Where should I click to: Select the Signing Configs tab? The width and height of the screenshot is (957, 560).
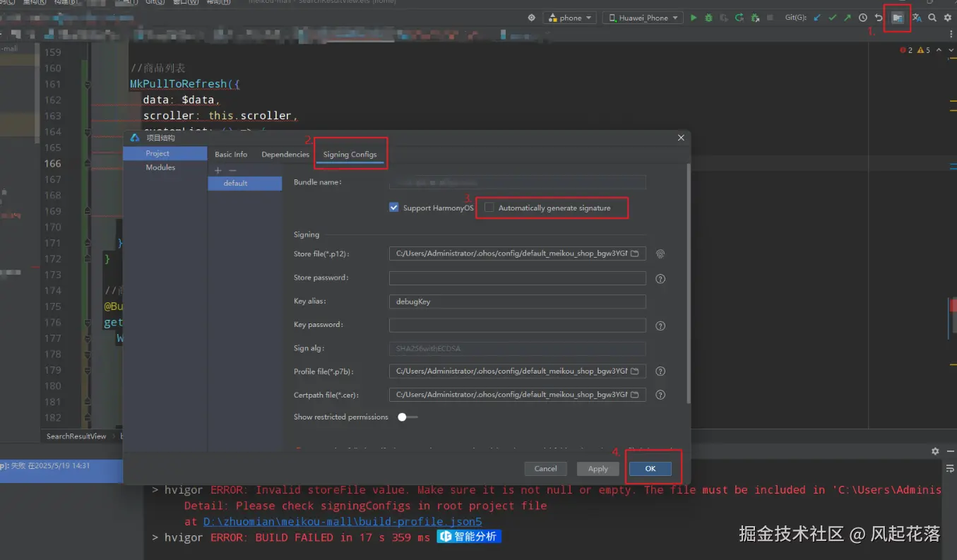pos(350,154)
